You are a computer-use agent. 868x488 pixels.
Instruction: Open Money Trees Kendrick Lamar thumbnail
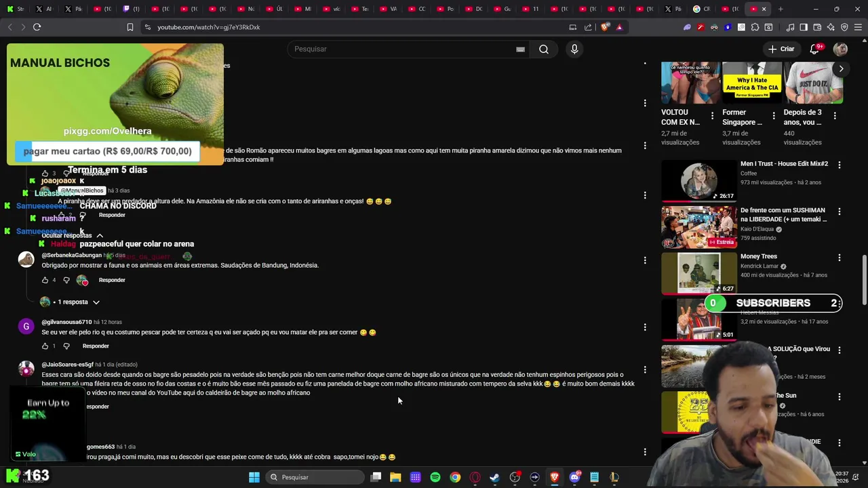click(x=698, y=272)
